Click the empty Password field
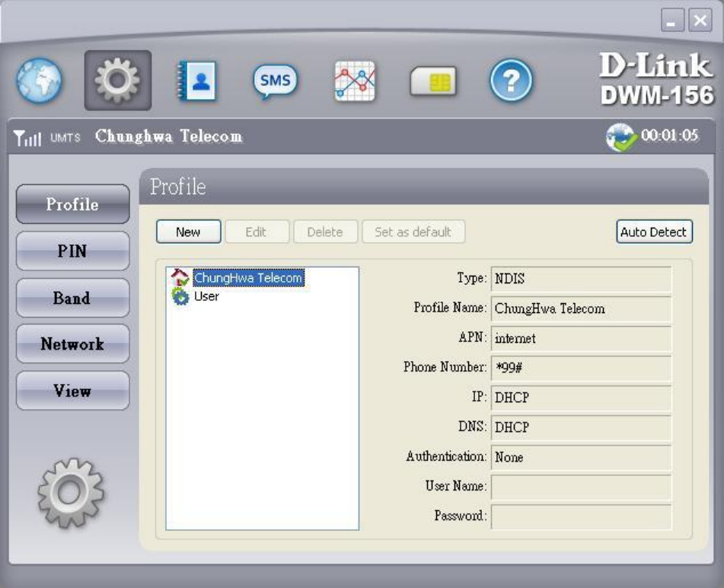This screenshot has width=724, height=588. coord(582,516)
